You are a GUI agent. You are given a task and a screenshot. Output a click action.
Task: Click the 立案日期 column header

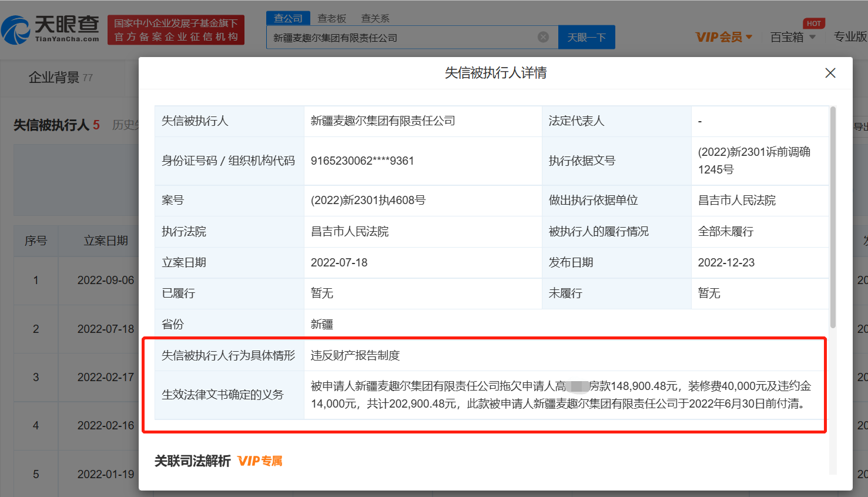coord(105,241)
